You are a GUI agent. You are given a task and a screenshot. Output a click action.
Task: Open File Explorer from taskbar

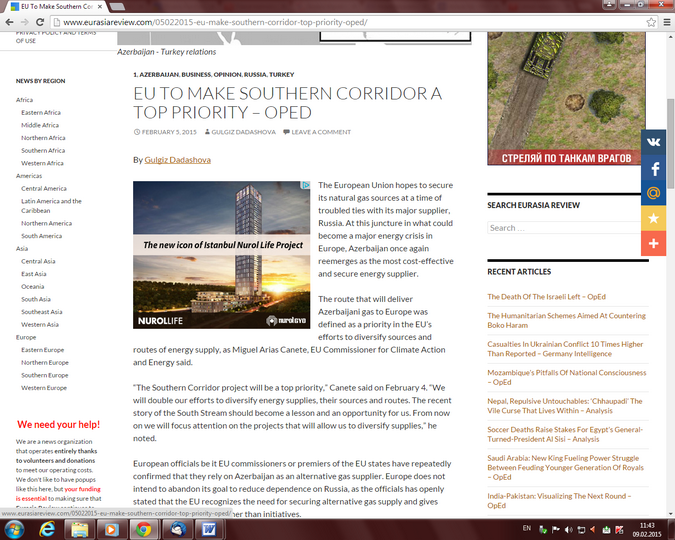click(x=79, y=529)
